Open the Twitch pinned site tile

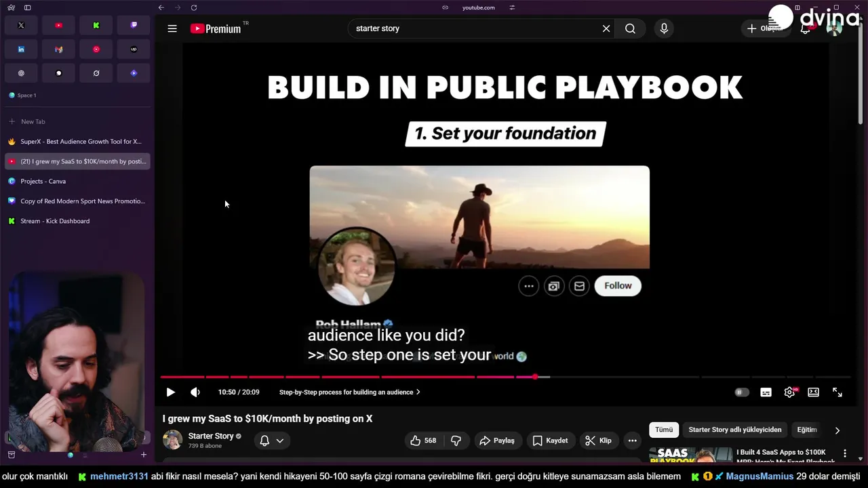pos(134,25)
